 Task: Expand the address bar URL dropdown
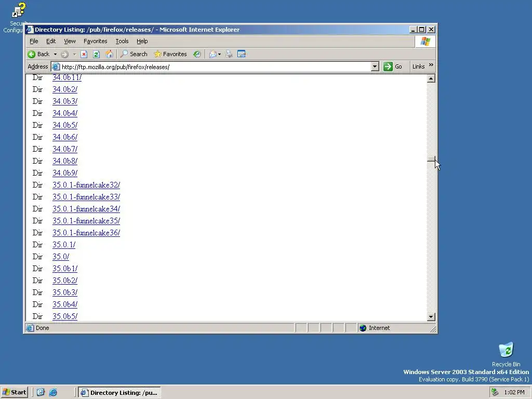tap(375, 67)
